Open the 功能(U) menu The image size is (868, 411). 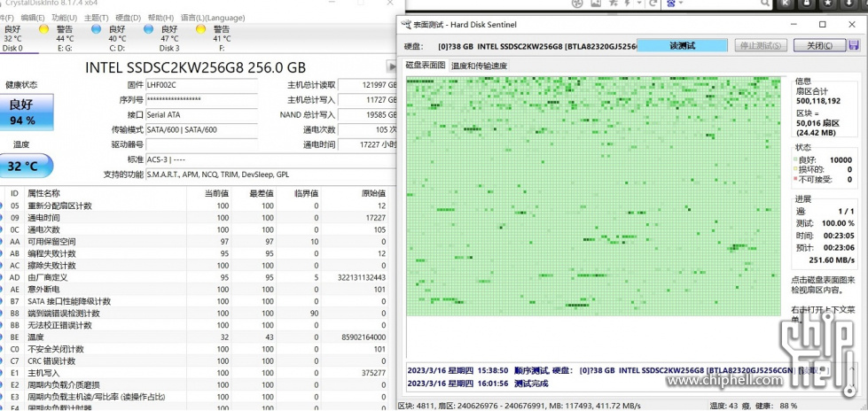click(x=65, y=18)
